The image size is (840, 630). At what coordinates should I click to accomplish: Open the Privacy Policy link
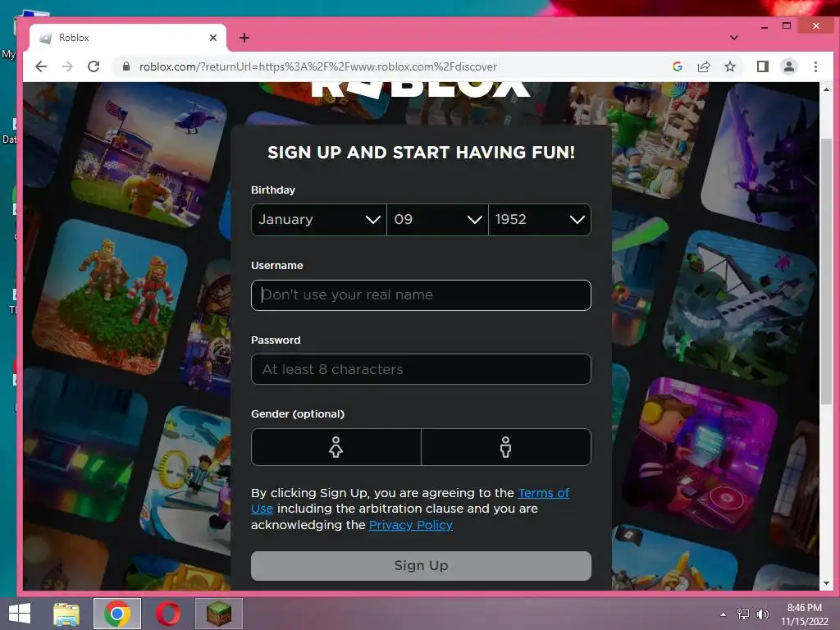411,525
